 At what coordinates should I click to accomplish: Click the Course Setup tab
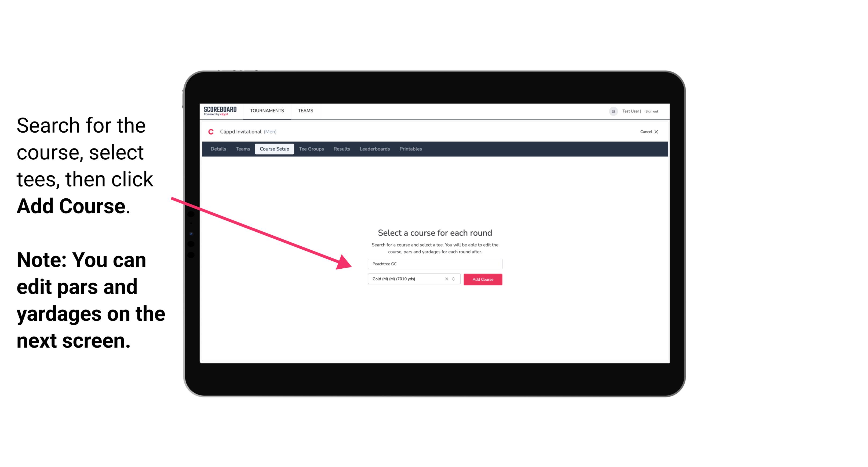coord(274,149)
